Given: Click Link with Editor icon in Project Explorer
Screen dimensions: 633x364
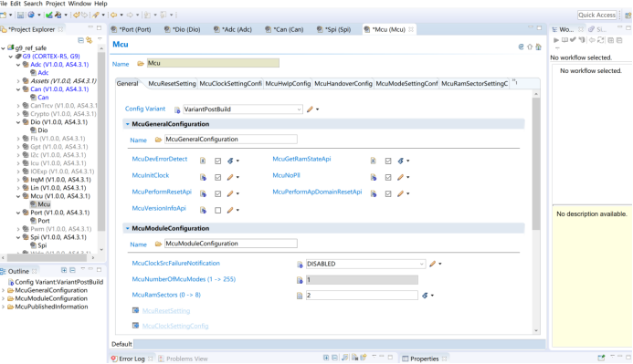Looking at the screenshot, I should point(90,40).
